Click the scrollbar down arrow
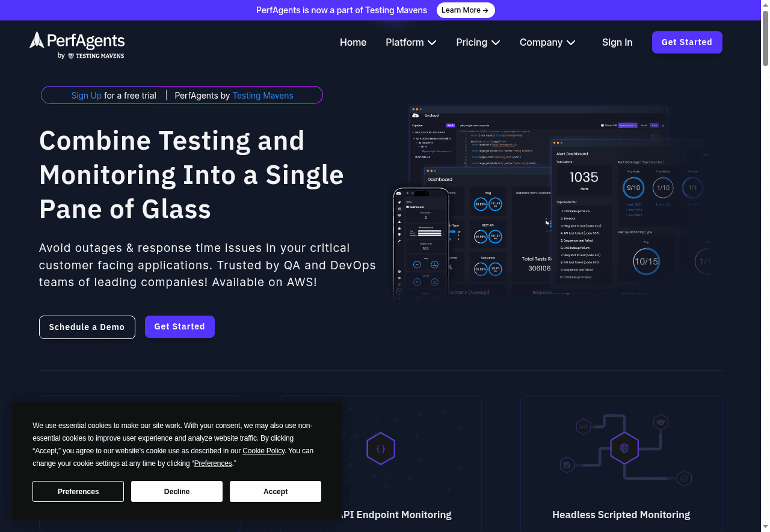Viewport: 770px width, 532px height. click(765, 527)
